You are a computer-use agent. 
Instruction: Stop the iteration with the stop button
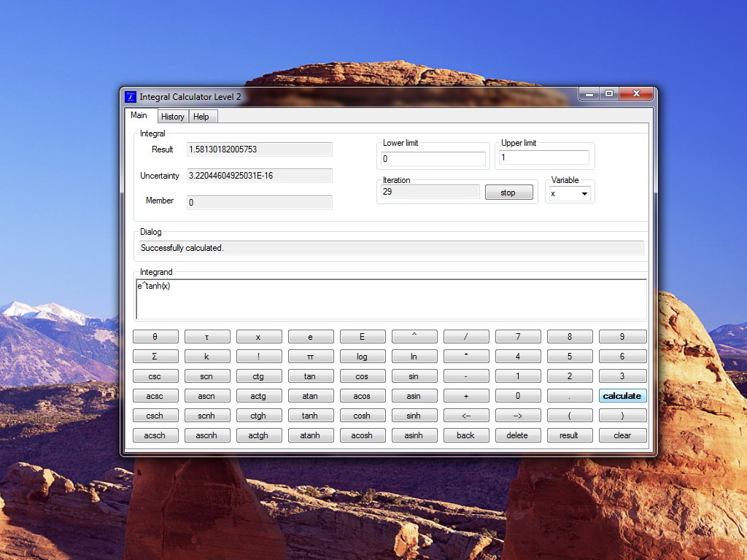508,192
